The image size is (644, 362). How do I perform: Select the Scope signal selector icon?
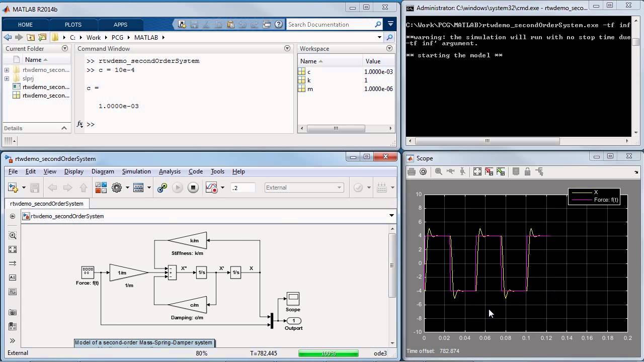[x=540, y=171]
